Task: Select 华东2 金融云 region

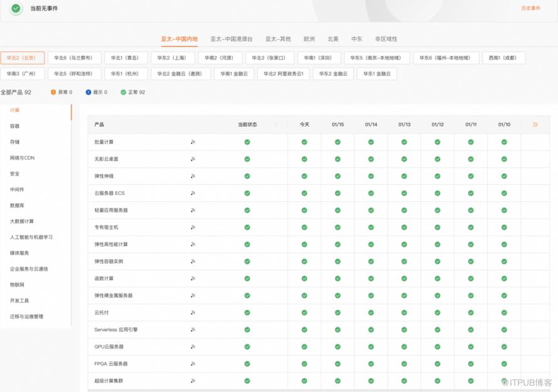Action: (x=333, y=73)
